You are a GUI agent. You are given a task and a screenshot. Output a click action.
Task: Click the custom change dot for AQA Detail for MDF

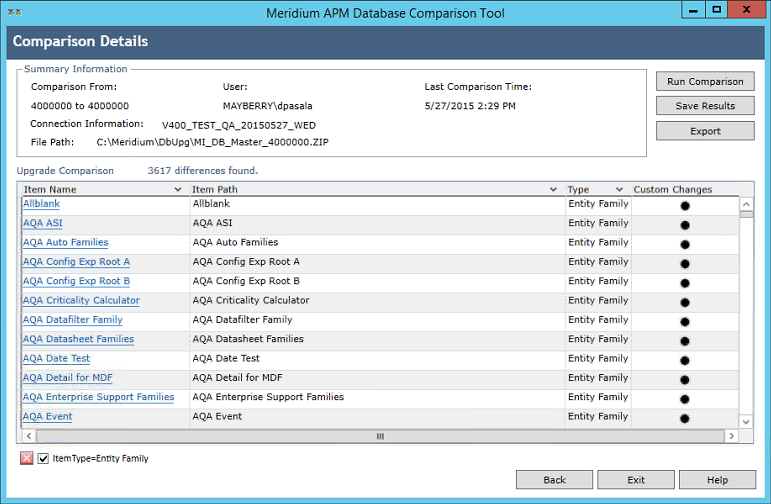(x=684, y=380)
